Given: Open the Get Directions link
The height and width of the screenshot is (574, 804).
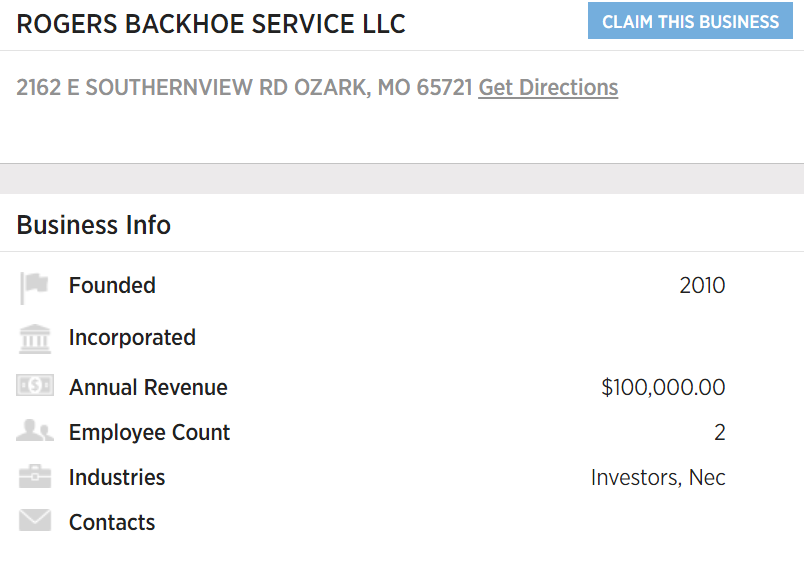Looking at the screenshot, I should [x=548, y=87].
